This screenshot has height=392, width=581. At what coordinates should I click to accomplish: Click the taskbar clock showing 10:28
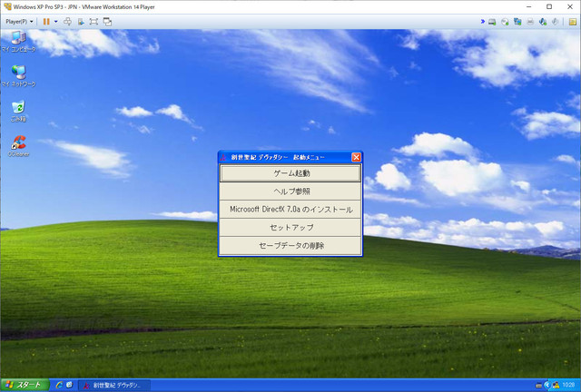[x=568, y=386]
